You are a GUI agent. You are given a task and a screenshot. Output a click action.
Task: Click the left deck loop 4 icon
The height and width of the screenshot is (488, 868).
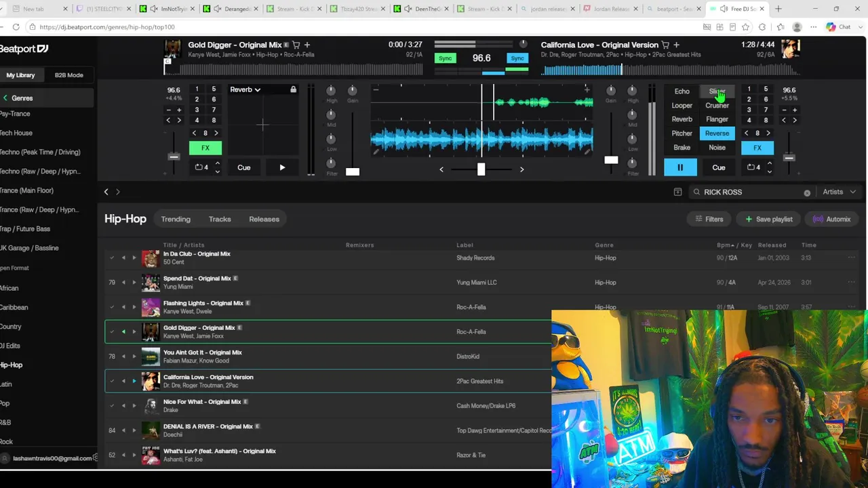[x=202, y=167]
